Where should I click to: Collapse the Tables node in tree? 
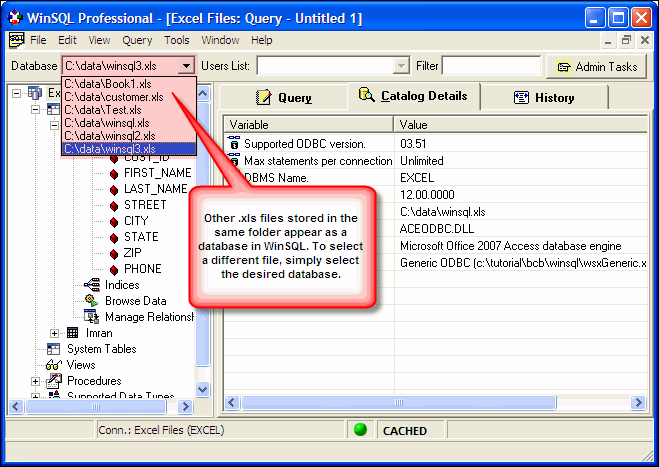pos(36,110)
